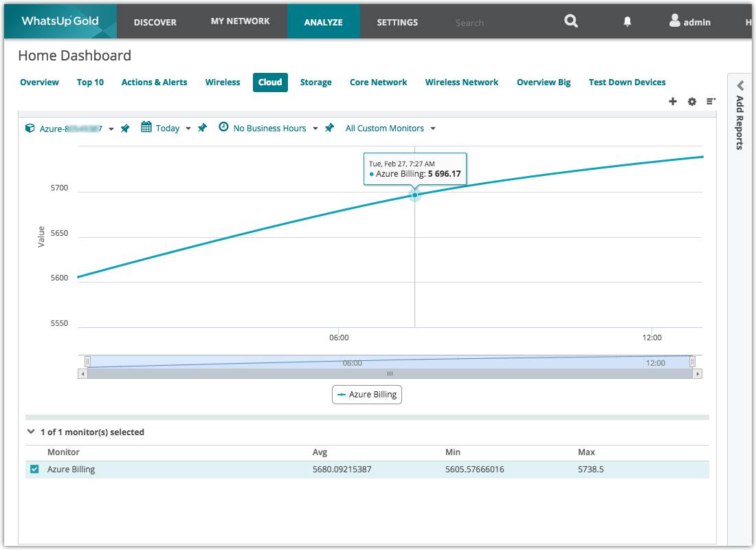The height and width of the screenshot is (550, 756).
Task: Open the admin account menu
Action: pos(689,21)
